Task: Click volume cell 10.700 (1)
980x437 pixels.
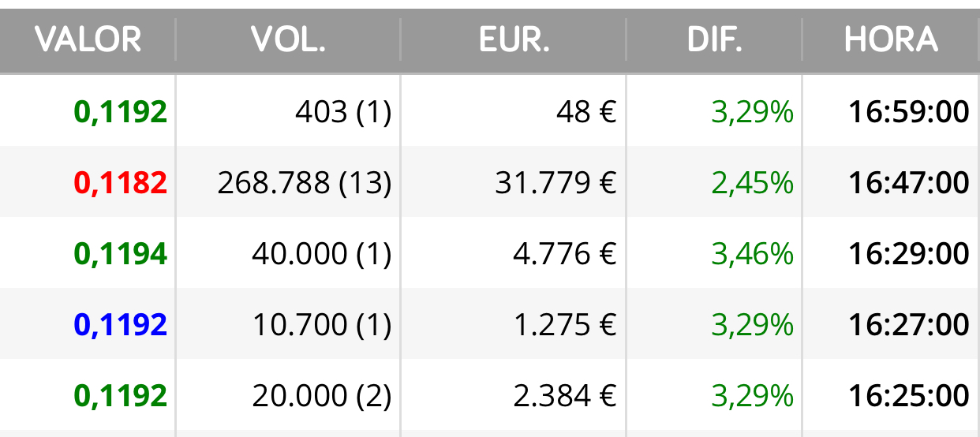Action: pos(322,324)
